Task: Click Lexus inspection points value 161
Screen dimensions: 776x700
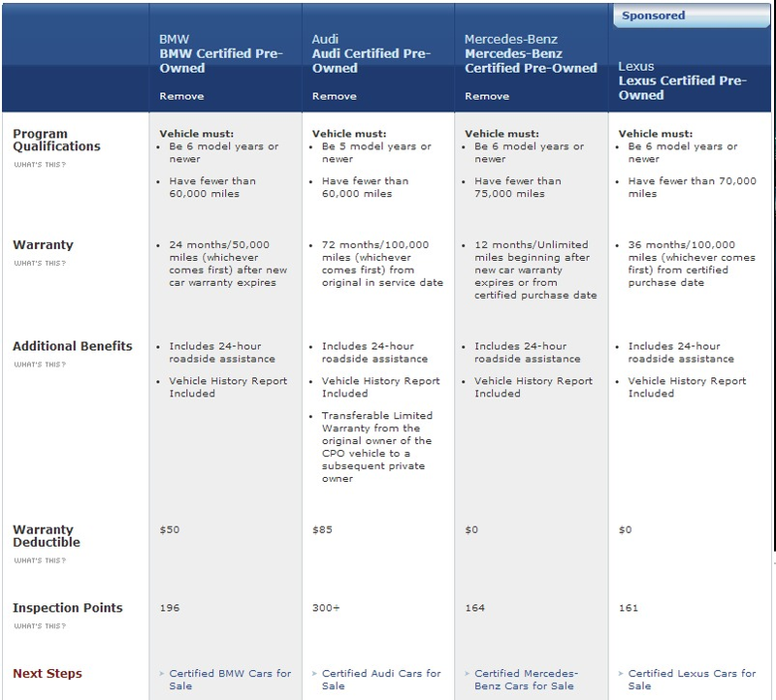Action: [x=629, y=608]
